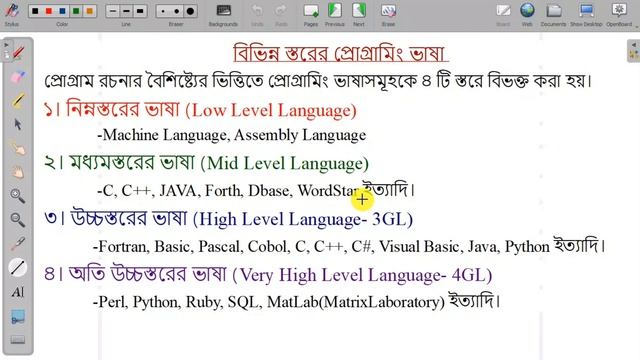Click the 'Mid Level Language' heading
This screenshot has width=640, height=360.
coord(207,163)
